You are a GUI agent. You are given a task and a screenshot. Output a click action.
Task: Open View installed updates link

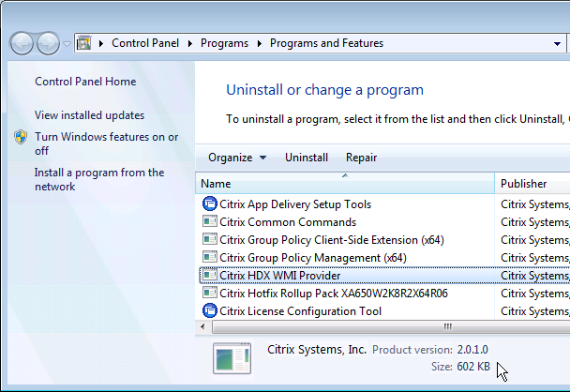89,115
